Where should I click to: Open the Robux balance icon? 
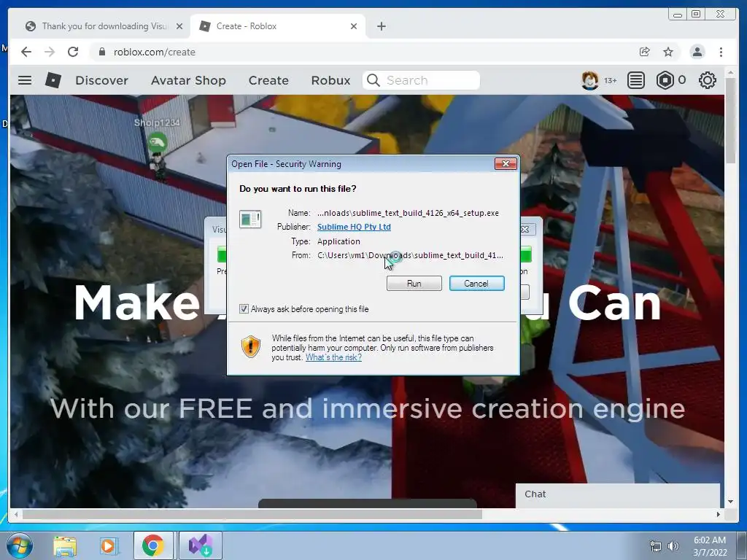pyautogui.click(x=665, y=80)
